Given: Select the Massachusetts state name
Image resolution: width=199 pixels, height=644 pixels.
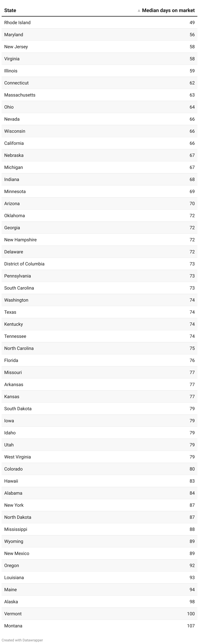Looking at the screenshot, I should tap(20, 95).
